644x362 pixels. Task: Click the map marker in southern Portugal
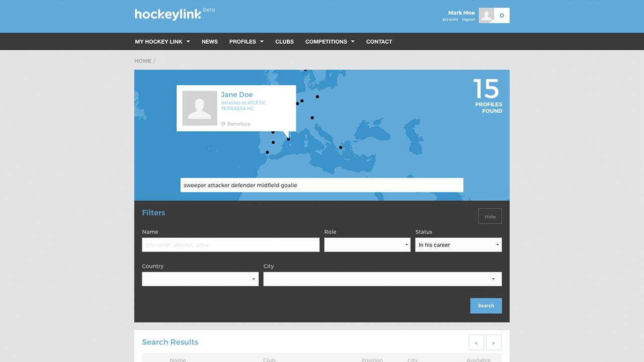click(267, 152)
